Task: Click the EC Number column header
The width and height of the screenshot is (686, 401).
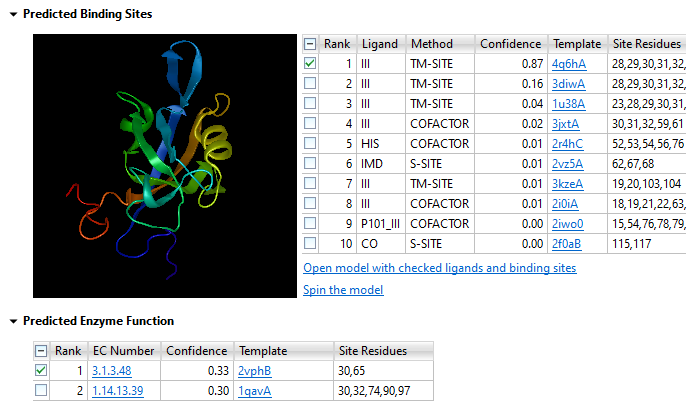Action: 124,351
